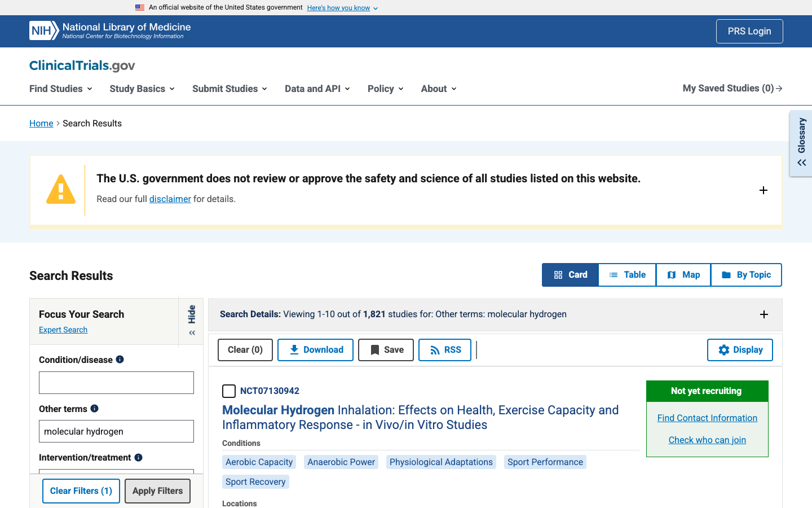Screen dimensions: 812x508
Task: Open the RSS feed button
Action: tap(445, 350)
